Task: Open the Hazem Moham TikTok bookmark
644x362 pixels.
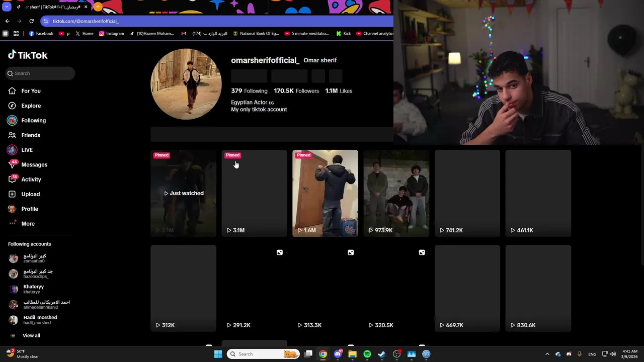Action: click(x=151, y=34)
